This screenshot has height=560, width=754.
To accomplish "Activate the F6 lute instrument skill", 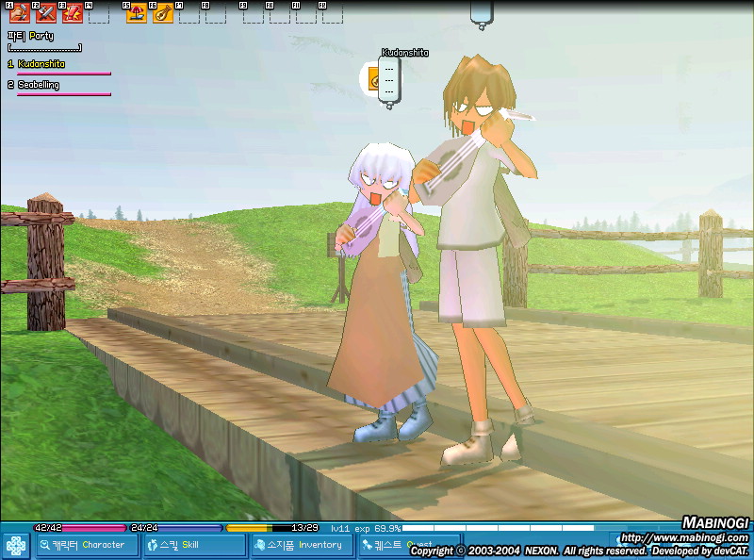I will (163, 13).
